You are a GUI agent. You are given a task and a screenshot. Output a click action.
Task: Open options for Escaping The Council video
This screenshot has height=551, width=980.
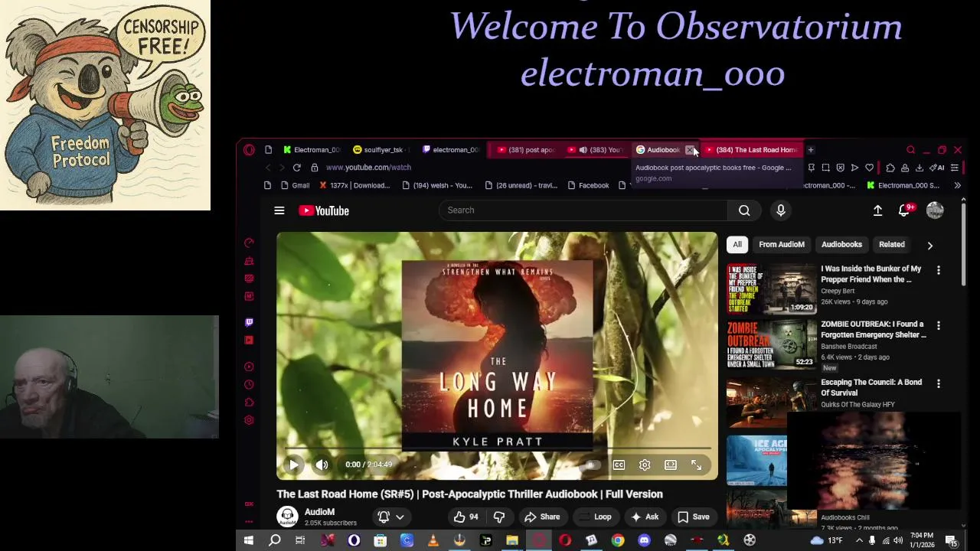[939, 383]
